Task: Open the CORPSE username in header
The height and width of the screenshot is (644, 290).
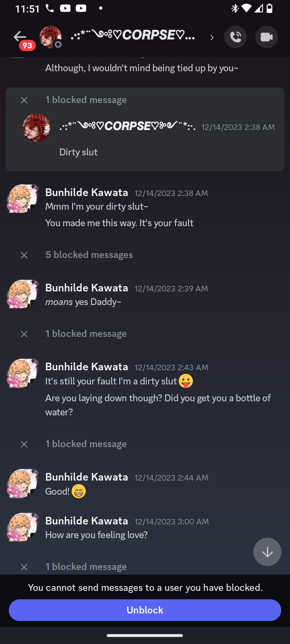Action: 133,36
